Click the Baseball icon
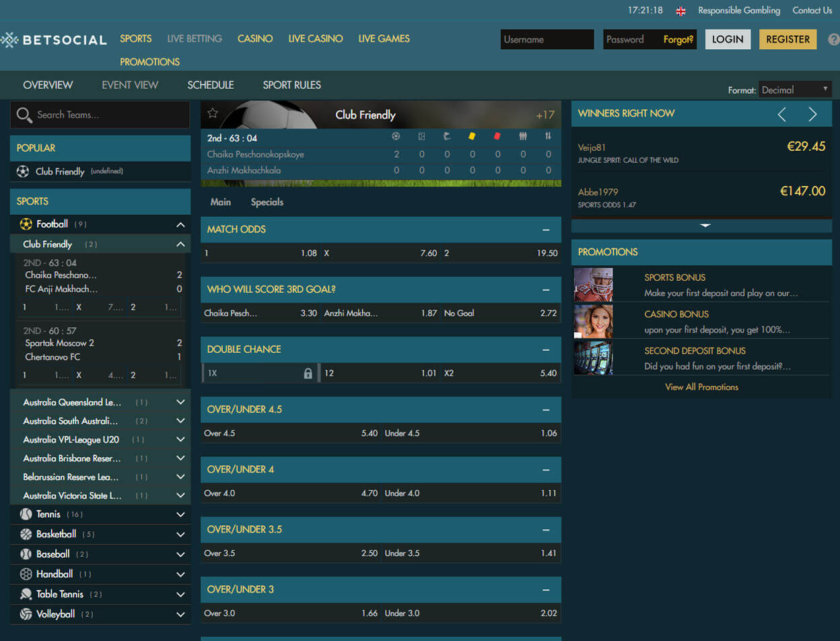This screenshot has height=641, width=840. pos(26,554)
